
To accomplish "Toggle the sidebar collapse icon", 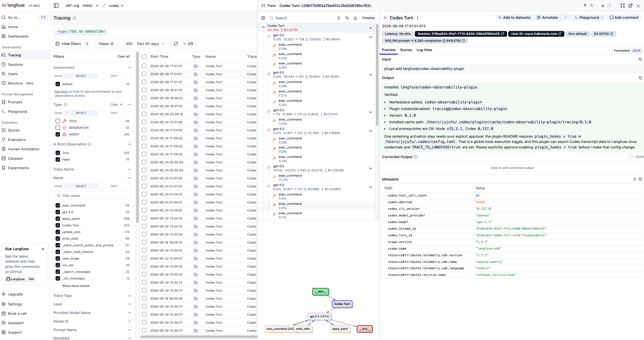I will click(x=56, y=6).
